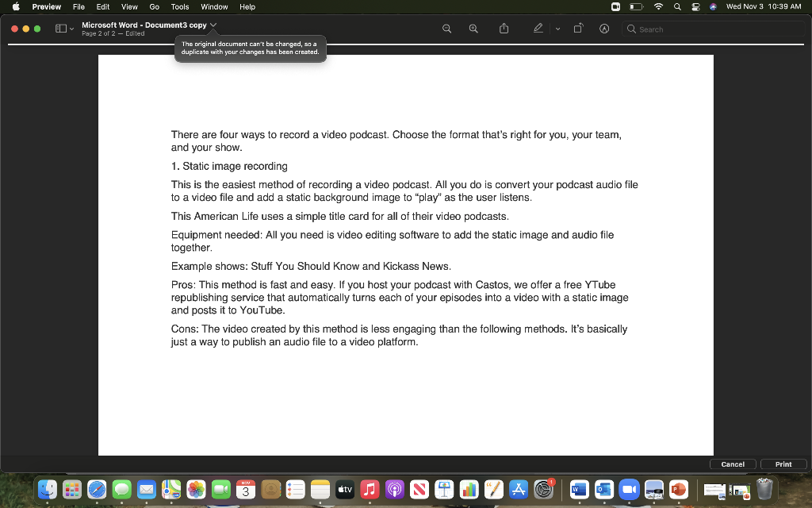Select the zoom out magnifier in the toolbar
812x508 pixels.
click(446, 28)
